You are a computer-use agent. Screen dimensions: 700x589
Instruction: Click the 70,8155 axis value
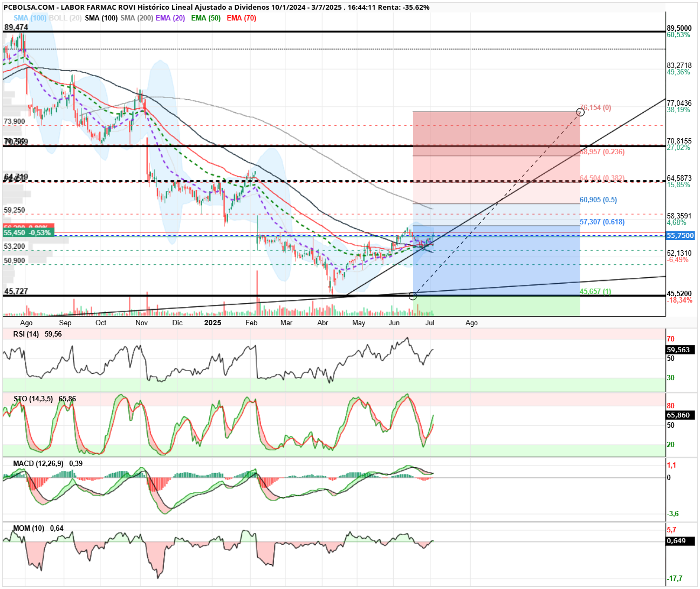pos(679,141)
